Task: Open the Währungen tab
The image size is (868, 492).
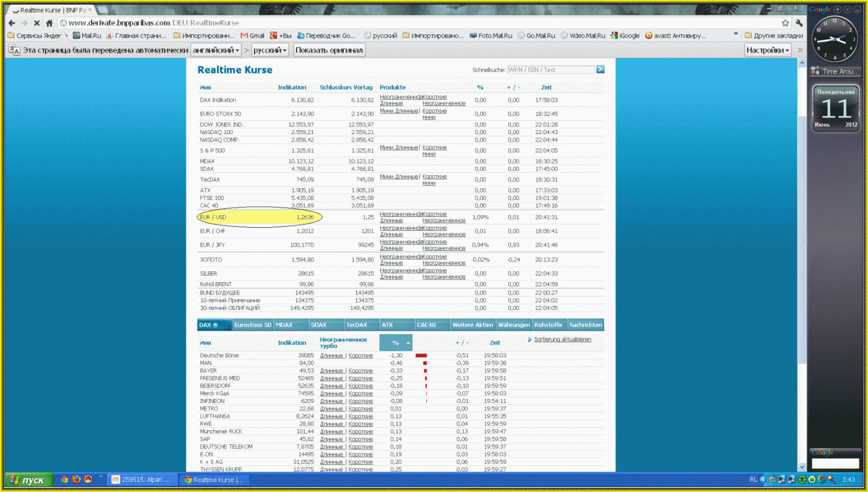Action: click(x=514, y=325)
